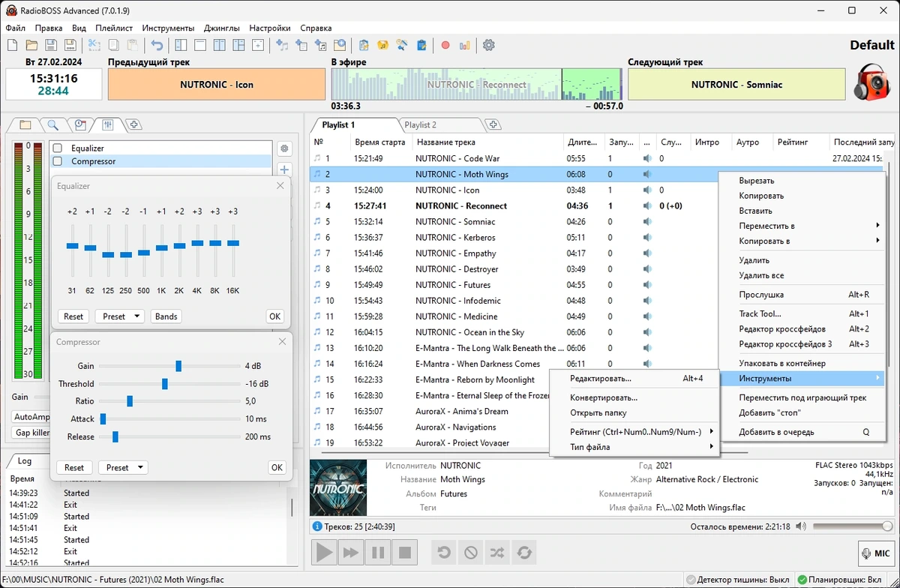The image size is (900, 588).
Task: Click the red record button in the toolbar
Action: 445,45
